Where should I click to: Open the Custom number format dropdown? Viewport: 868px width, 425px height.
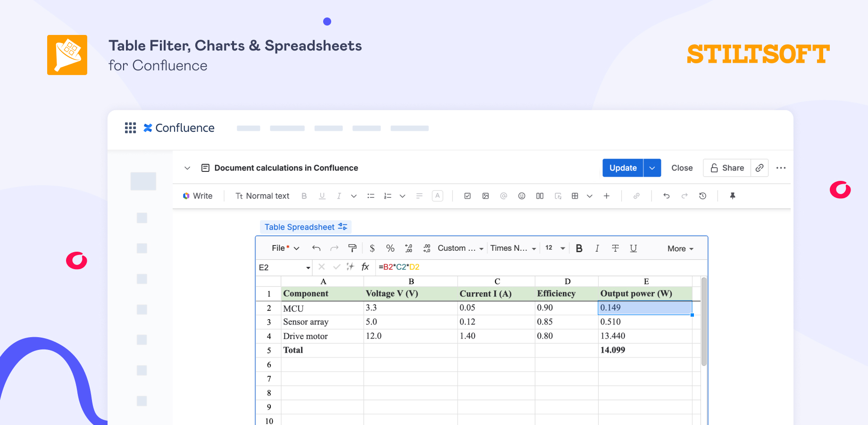tap(461, 248)
